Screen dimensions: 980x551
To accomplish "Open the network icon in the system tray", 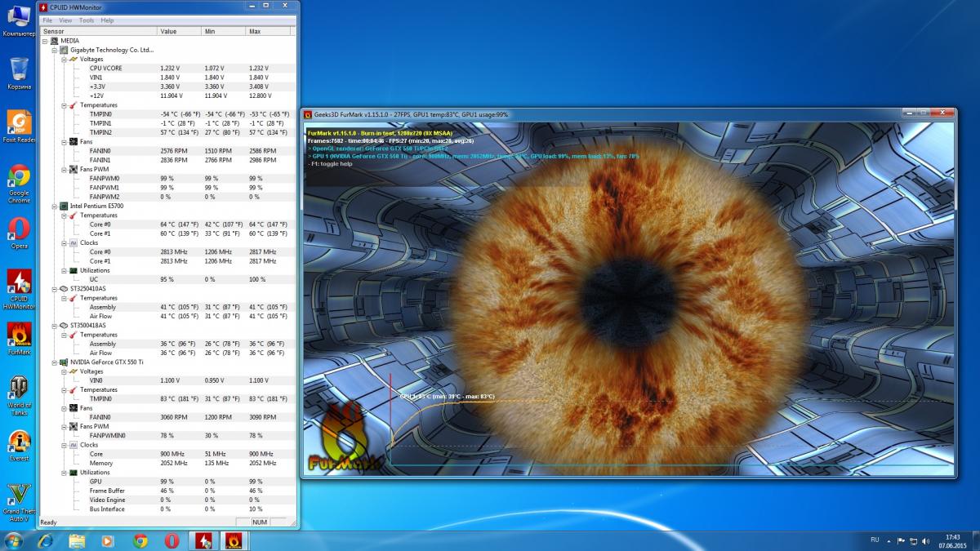I will pos(913,541).
